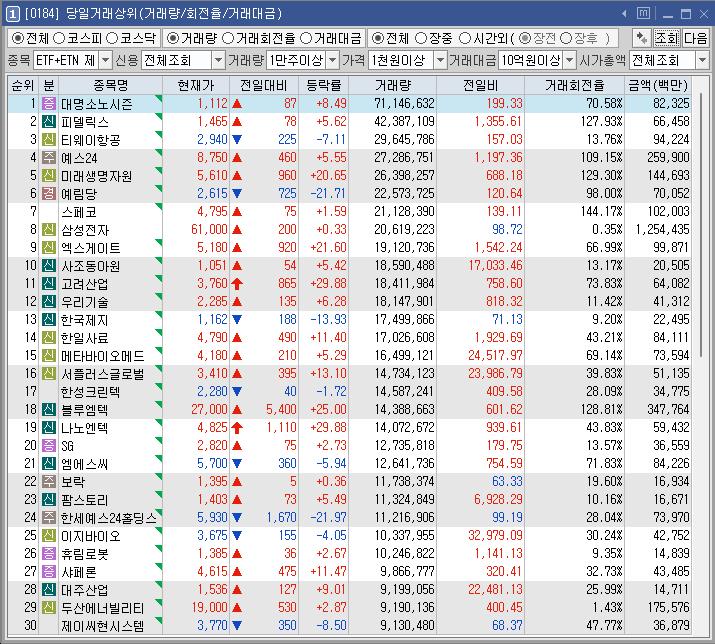Choose 거래대금 sorting radio button
The width and height of the screenshot is (715, 644).
pos(306,38)
